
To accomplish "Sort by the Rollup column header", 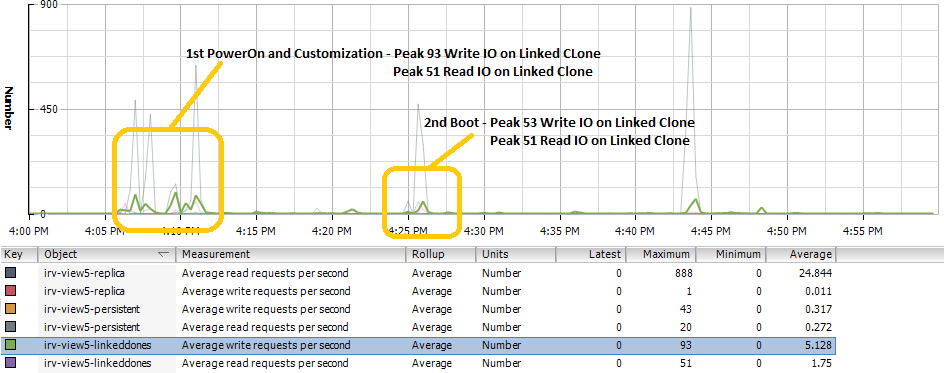I will [x=441, y=254].
